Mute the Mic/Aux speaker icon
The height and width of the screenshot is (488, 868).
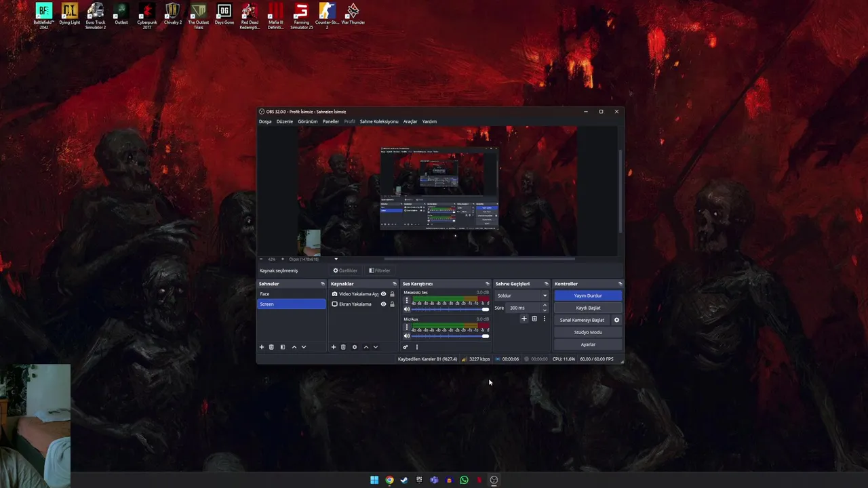tap(407, 335)
